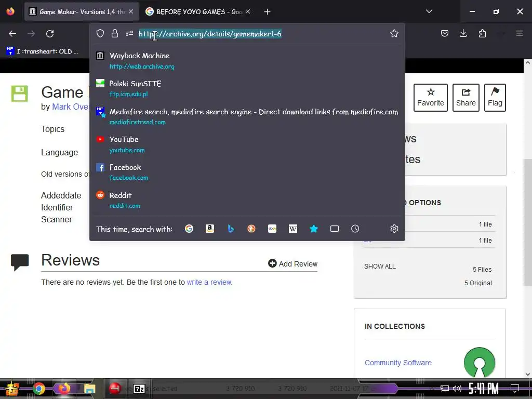
Task: Open Firefox taskbar icon
Action: (64, 389)
